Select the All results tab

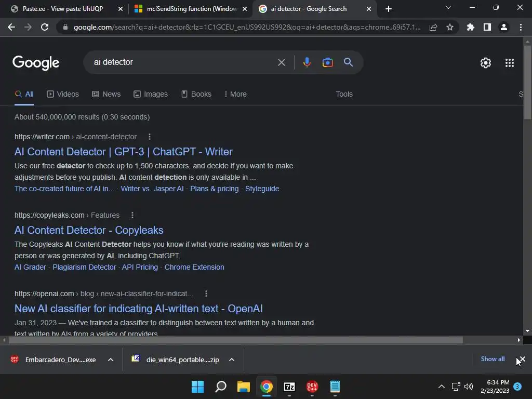(x=24, y=94)
